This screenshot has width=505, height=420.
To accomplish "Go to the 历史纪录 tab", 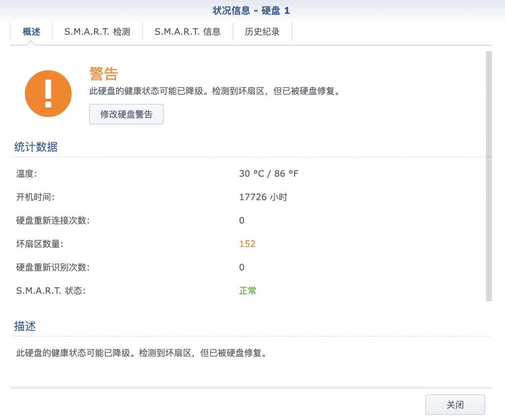I will (262, 32).
